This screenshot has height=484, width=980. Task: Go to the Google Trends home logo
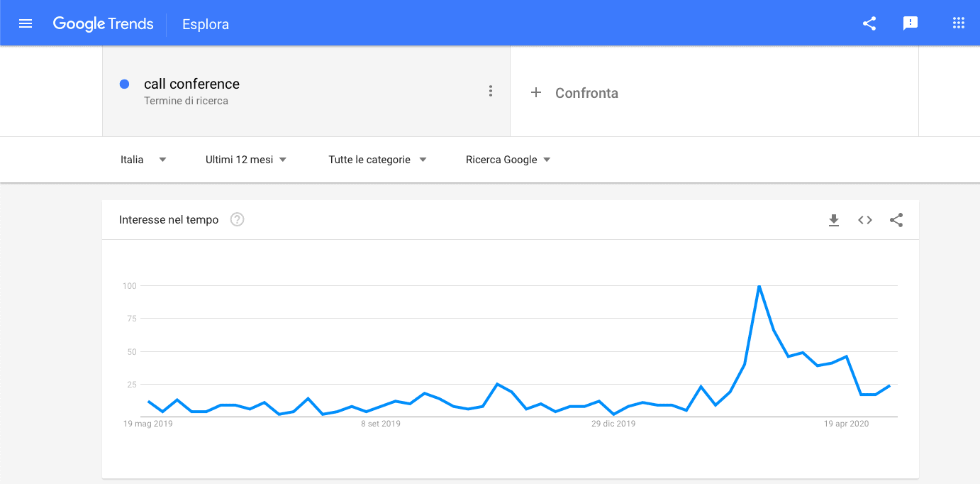pyautogui.click(x=104, y=23)
